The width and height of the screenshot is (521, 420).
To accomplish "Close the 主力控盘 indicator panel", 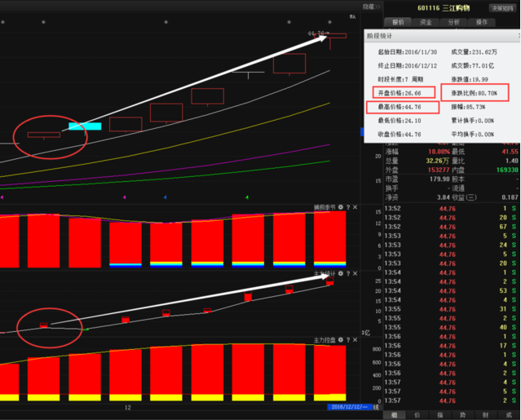I will [x=355, y=340].
